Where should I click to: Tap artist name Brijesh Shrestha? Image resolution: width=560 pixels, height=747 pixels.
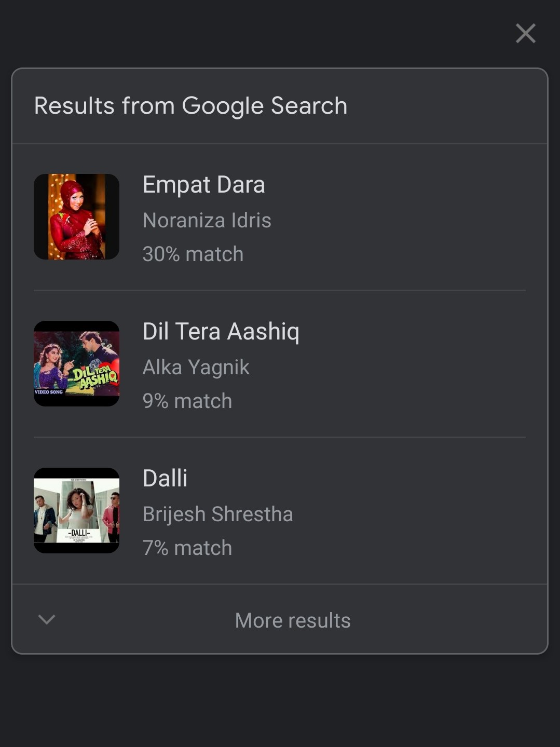click(217, 514)
